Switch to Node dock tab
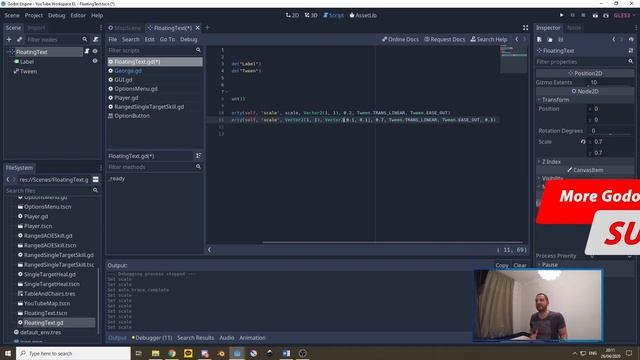The width and height of the screenshot is (640, 360). (x=574, y=28)
